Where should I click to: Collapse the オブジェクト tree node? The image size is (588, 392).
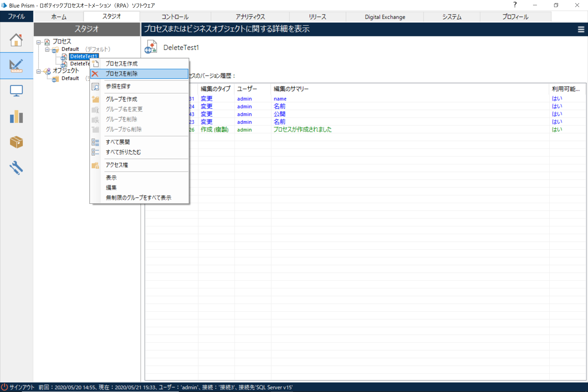(x=38, y=71)
